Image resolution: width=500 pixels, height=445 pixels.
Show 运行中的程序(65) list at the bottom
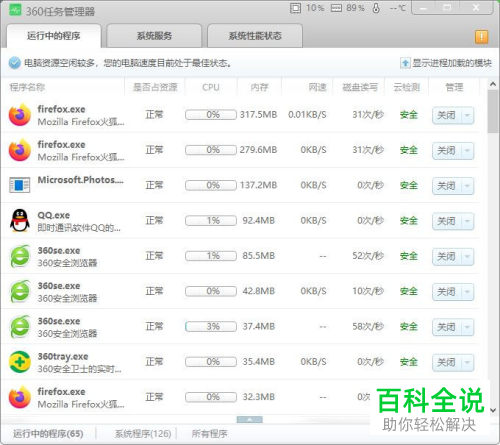click(x=48, y=434)
